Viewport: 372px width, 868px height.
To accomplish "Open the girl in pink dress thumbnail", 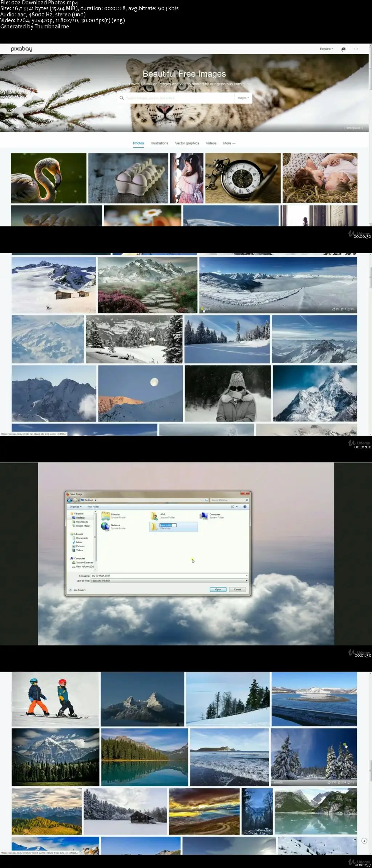I will [187, 178].
